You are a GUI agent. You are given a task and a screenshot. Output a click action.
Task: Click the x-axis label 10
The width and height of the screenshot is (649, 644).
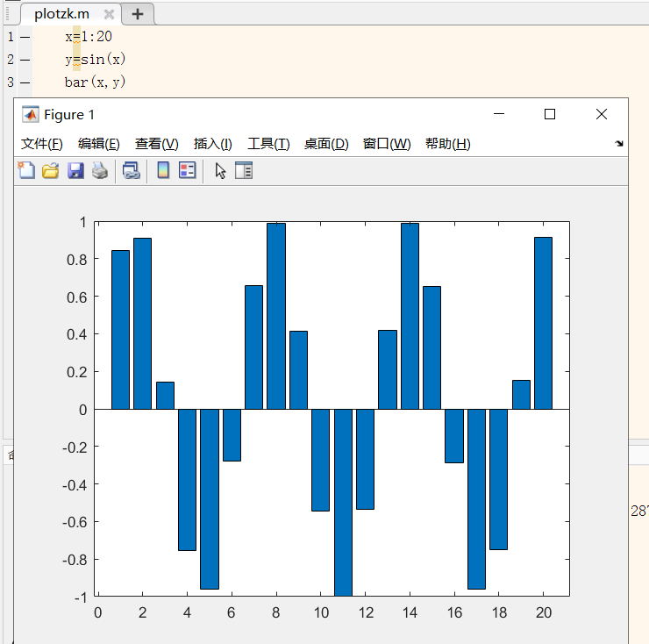coord(321,612)
